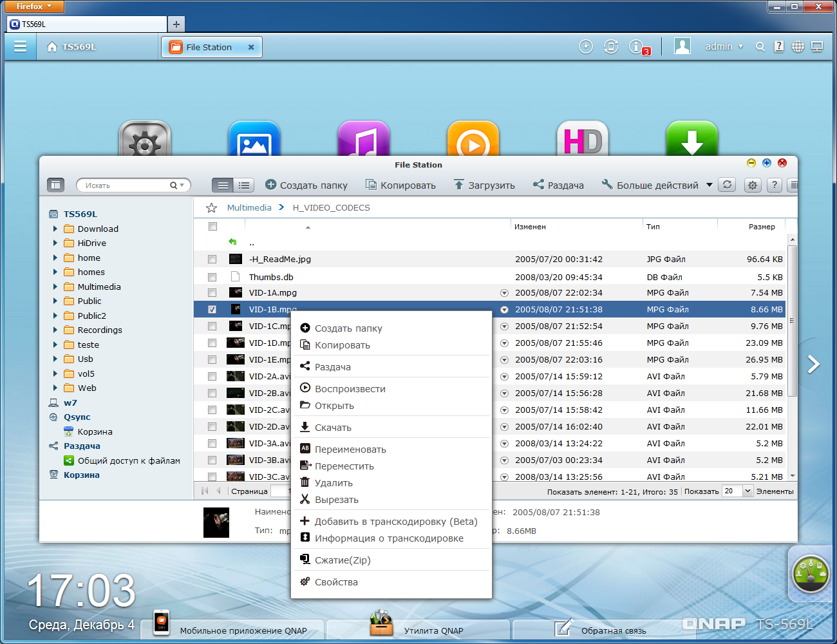Screen dimensions: 837x644
Task: Check the box for VID-1A.mpg
Action: tap(212, 293)
